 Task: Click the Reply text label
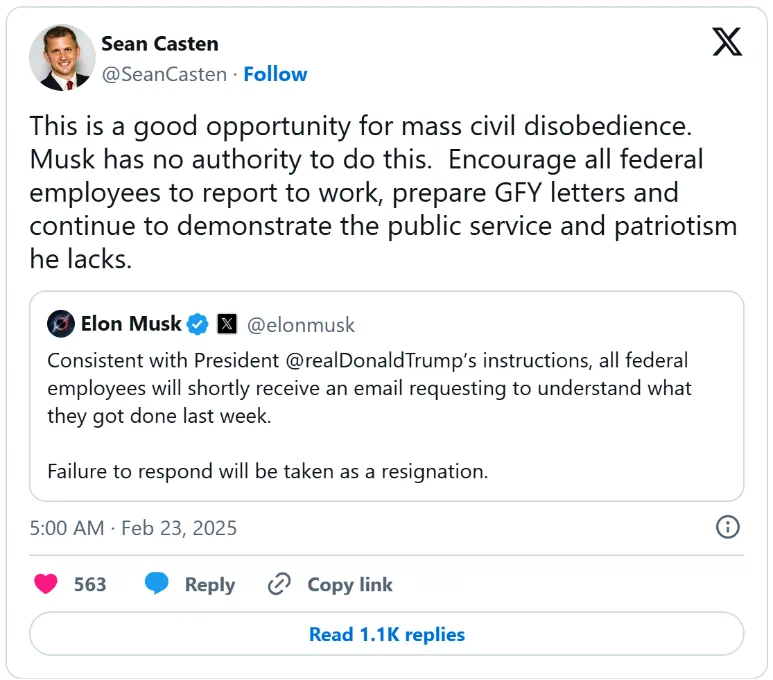click(x=210, y=585)
